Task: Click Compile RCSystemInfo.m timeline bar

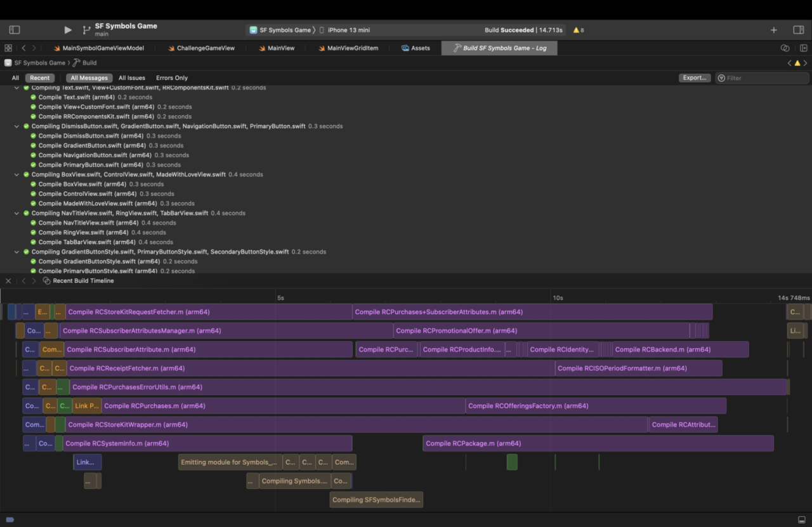Action: (x=207, y=443)
